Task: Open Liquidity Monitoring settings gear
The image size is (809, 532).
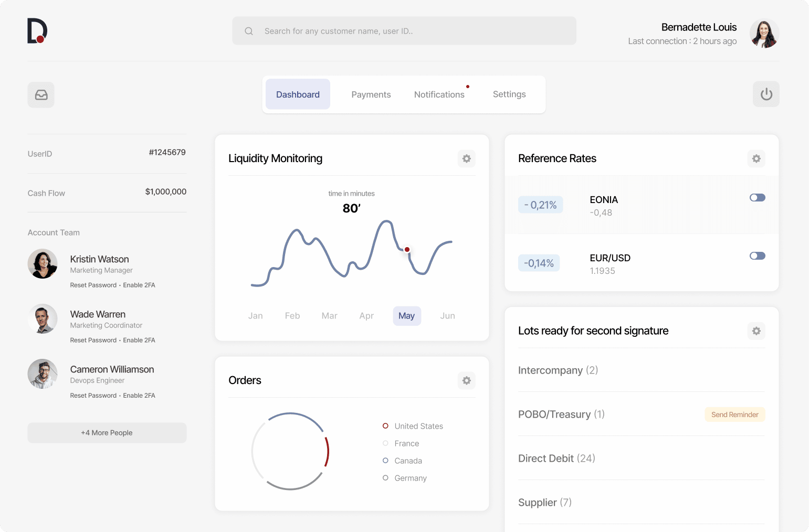Action: point(466,158)
